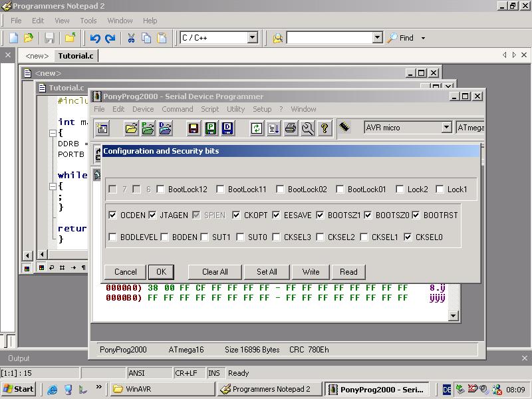Click the PonyProg chip read device icon
Screen dimensions: 532x399
pyautogui.click(x=344, y=127)
